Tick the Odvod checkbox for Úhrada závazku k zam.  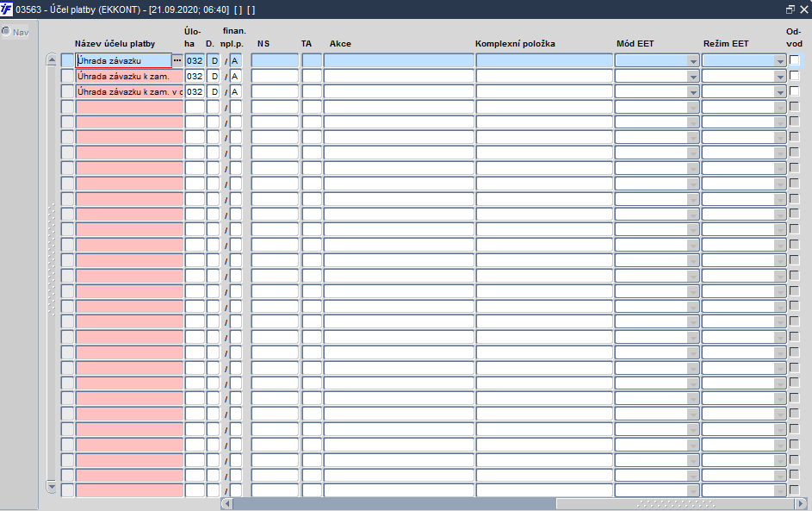pos(795,76)
